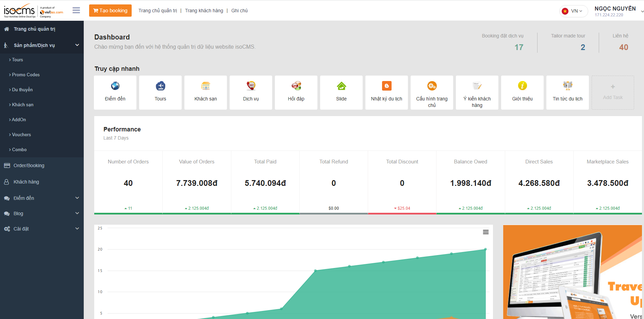
Task: Open the Nhật ký du lịch blogger shortcut
Action: coord(386,93)
